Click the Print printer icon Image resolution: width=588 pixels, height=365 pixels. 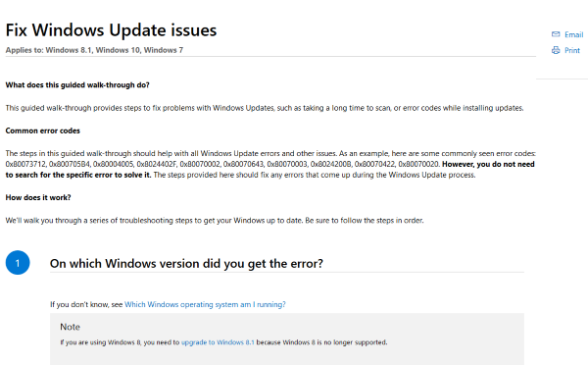[x=556, y=50]
